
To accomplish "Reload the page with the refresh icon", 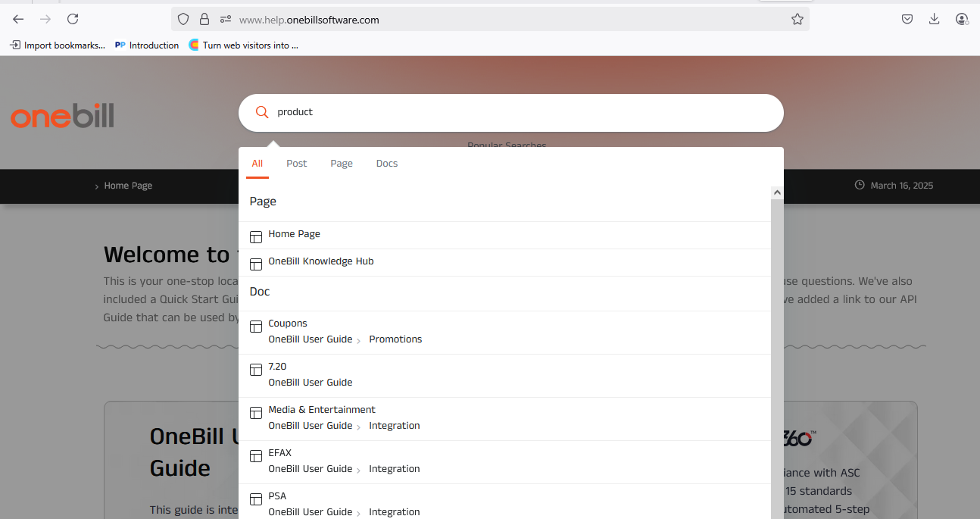I will pos(73,19).
